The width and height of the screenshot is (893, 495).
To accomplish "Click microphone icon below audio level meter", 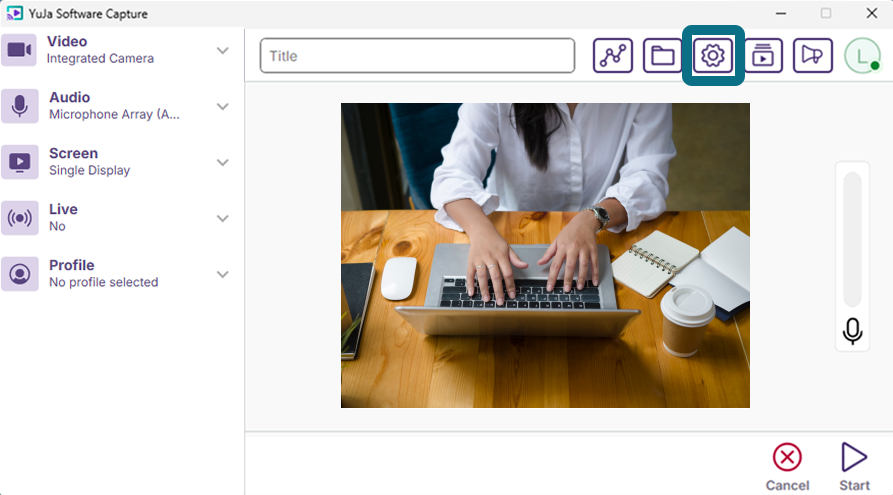I will pyautogui.click(x=853, y=331).
